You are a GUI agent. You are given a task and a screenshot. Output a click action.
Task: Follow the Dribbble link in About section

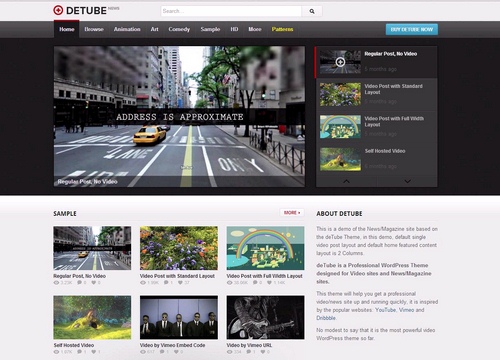pos(326,318)
